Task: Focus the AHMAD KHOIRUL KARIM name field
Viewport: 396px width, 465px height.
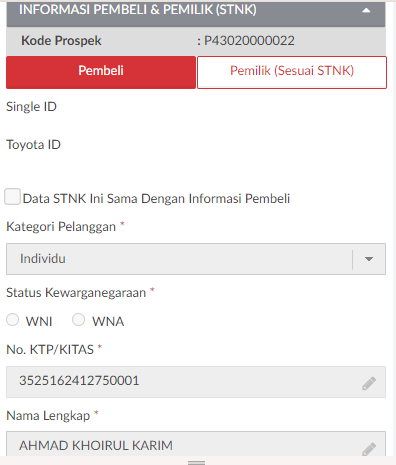Action: coord(196,444)
